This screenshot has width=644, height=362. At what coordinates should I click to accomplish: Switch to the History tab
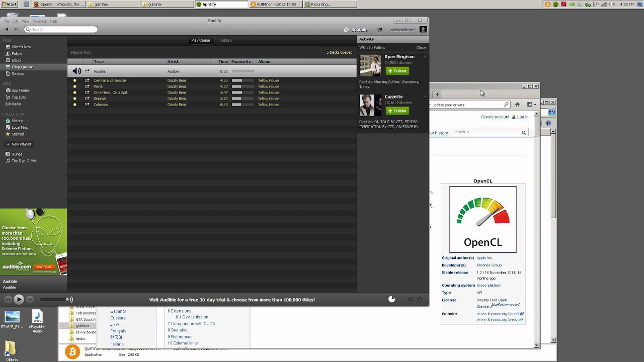pyautogui.click(x=226, y=40)
